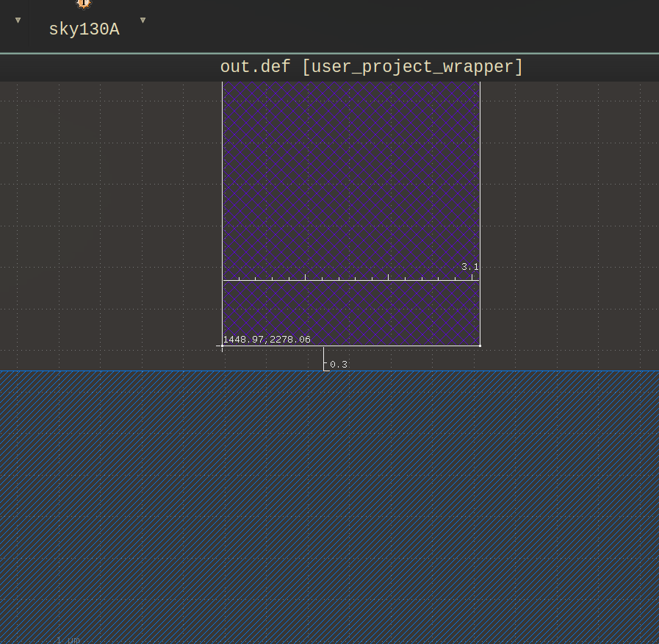Click the coordinates readout 1448.97,2278.06
This screenshot has height=644, width=659.
(x=267, y=339)
